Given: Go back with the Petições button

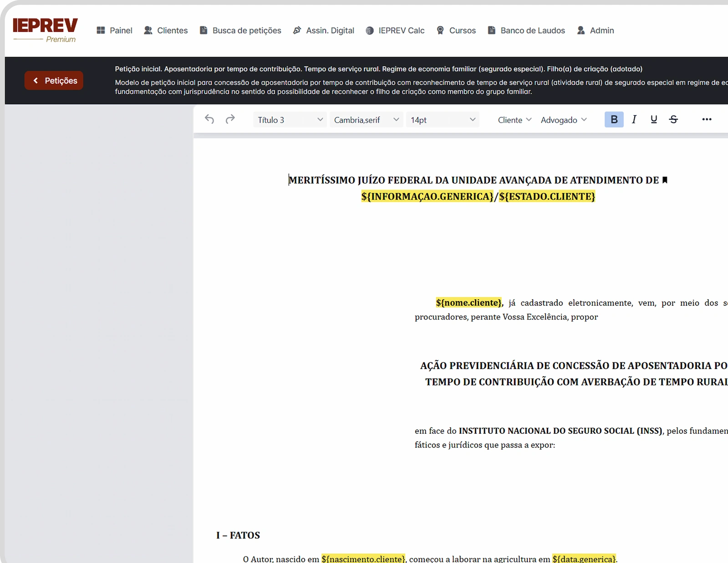Looking at the screenshot, I should click(x=54, y=81).
